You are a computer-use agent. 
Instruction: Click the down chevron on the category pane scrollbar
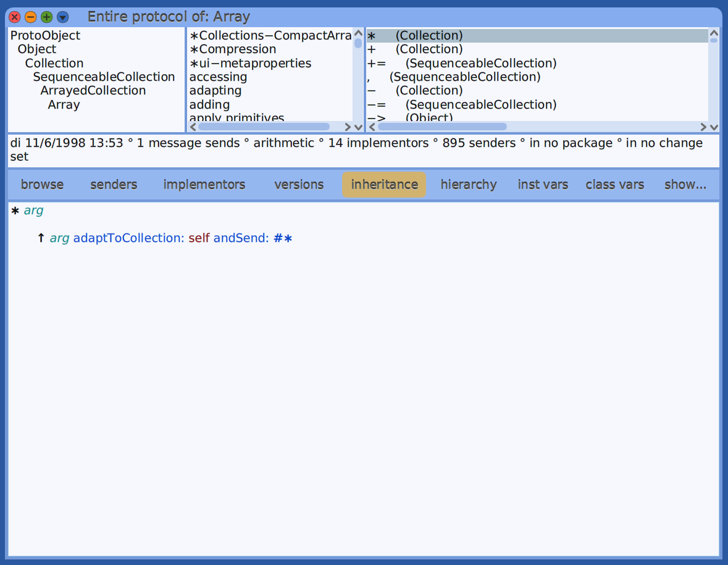click(x=358, y=127)
